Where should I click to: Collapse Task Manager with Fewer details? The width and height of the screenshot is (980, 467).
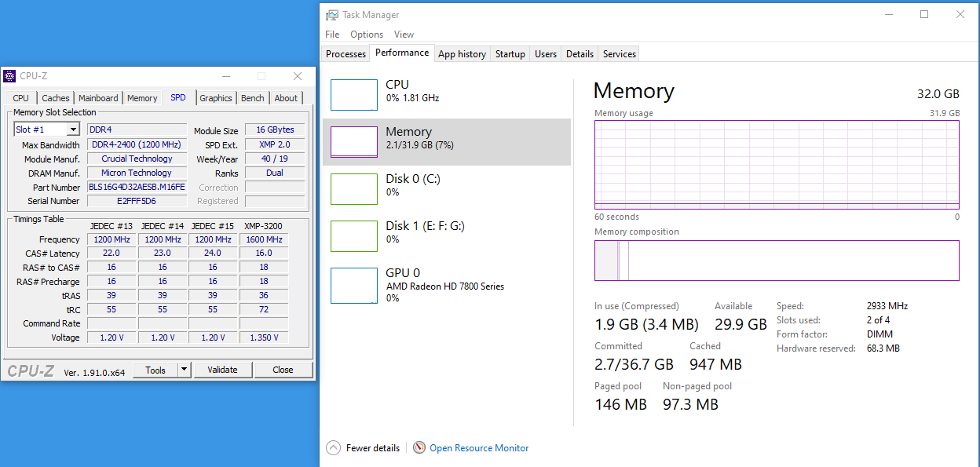tap(372, 448)
